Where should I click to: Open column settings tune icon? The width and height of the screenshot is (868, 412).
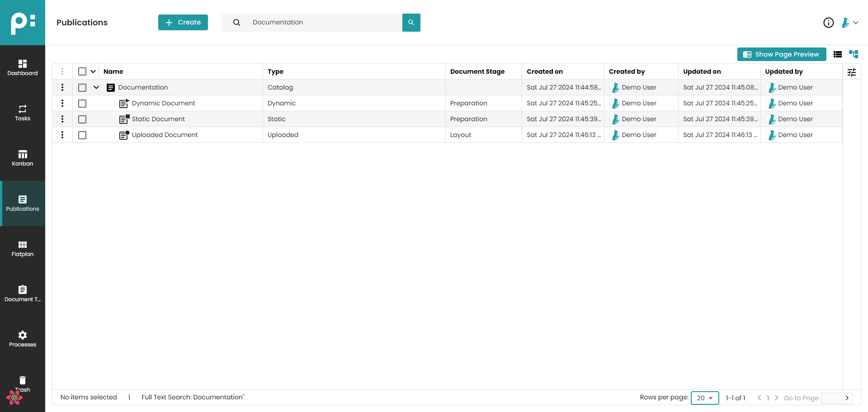coord(852,72)
